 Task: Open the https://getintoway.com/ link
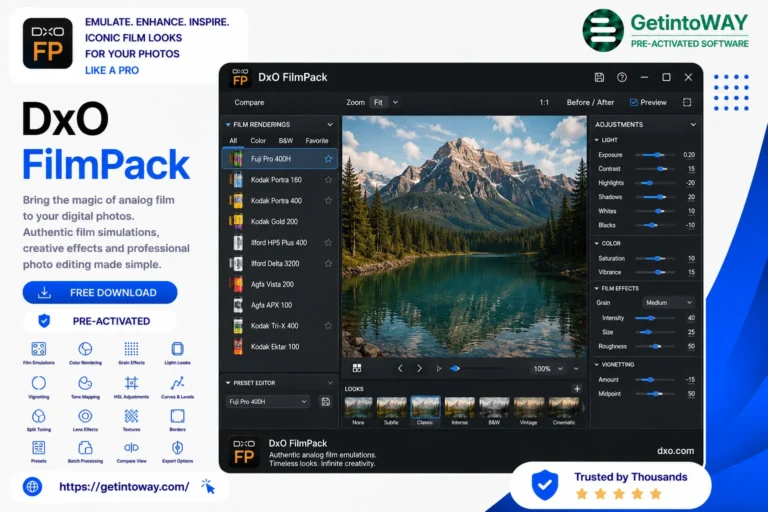124,487
